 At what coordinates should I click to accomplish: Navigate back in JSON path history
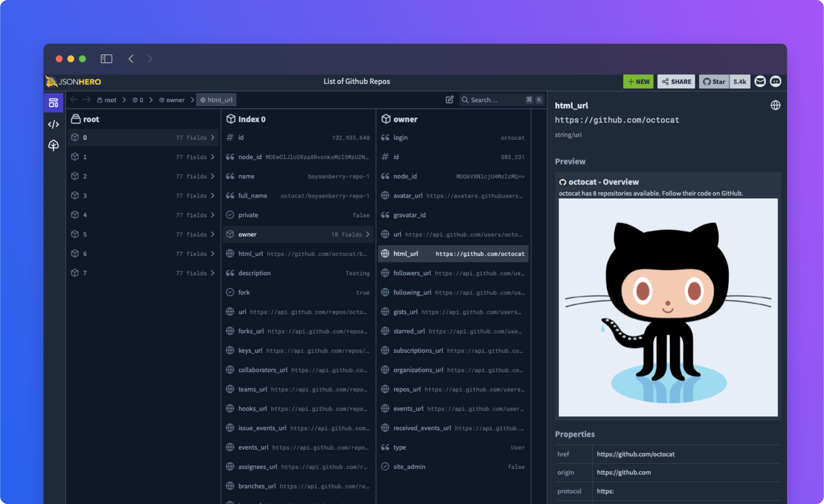tap(74, 100)
